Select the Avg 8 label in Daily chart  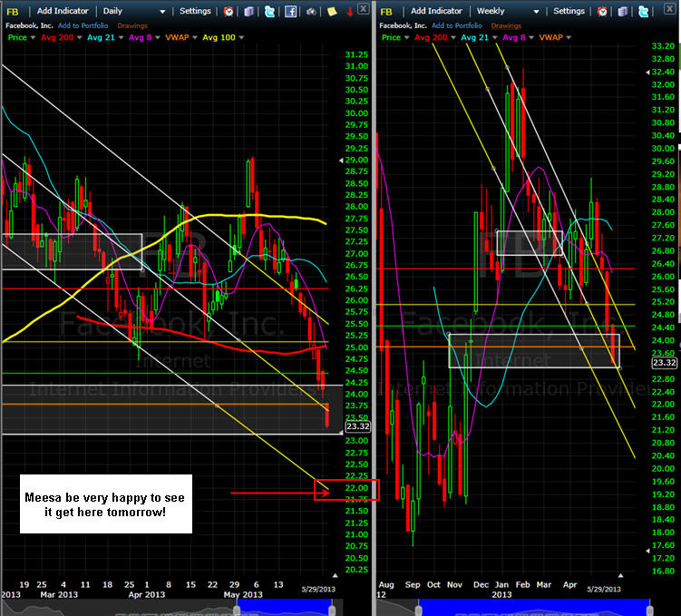click(140, 37)
